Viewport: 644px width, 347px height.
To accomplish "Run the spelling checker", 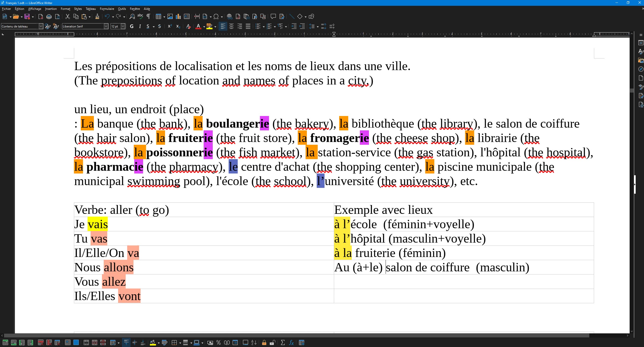I will pos(140,16).
